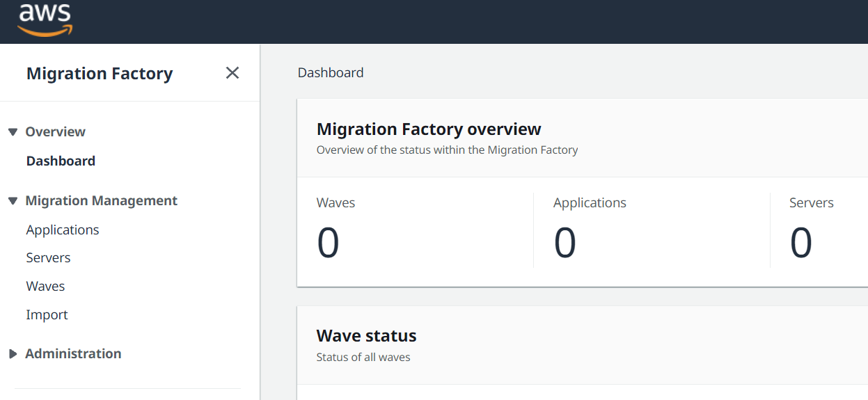The width and height of the screenshot is (868, 400).
Task: Click the Migration Management heading
Action: click(x=101, y=200)
